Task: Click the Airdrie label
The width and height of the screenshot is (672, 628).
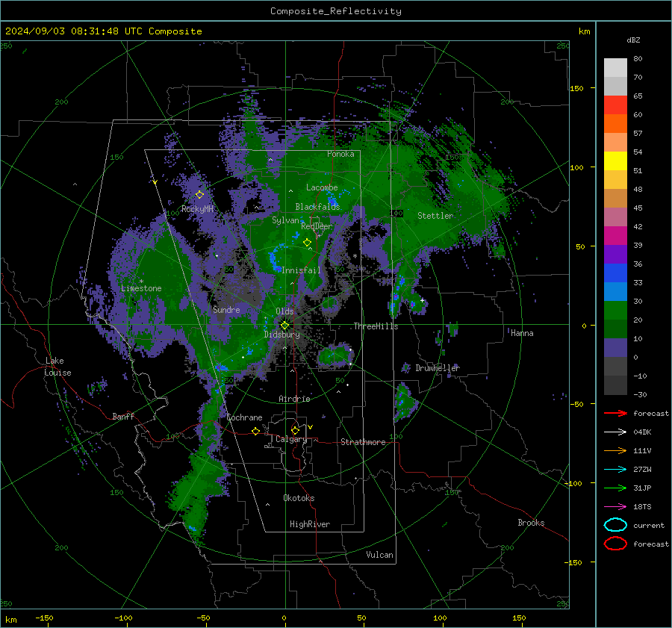Action: click(x=294, y=399)
